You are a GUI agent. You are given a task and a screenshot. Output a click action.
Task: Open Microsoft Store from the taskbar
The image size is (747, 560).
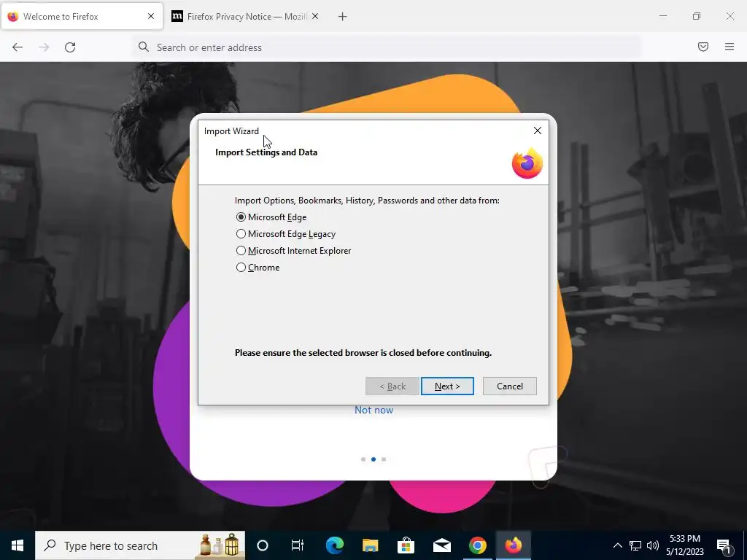pyautogui.click(x=406, y=545)
